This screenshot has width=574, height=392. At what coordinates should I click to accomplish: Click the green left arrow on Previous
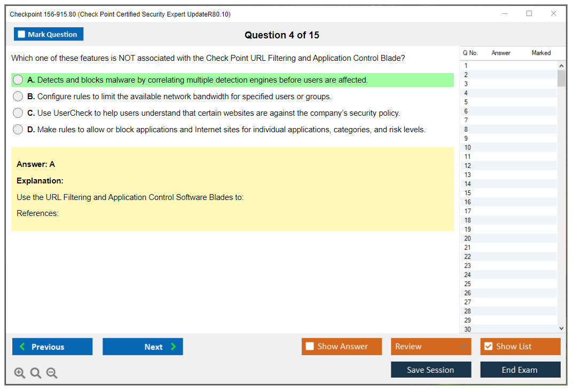pyautogui.click(x=22, y=347)
